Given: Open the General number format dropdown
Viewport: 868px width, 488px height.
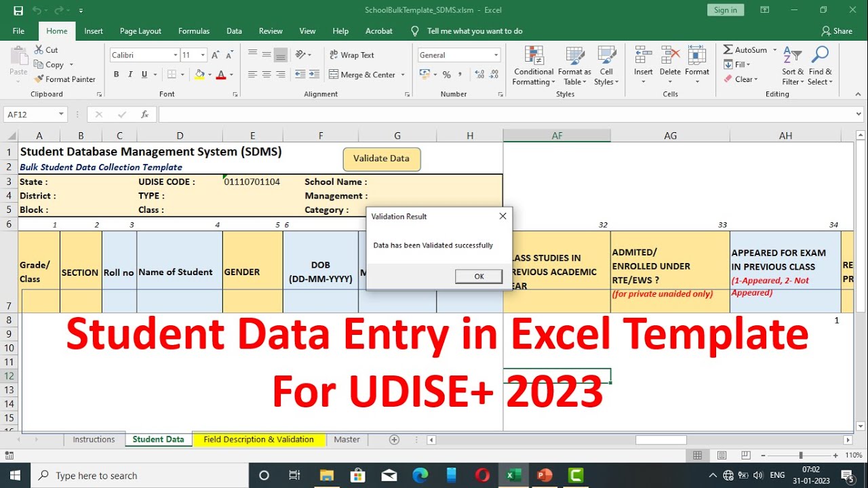Looking at the screenshot, I should coord(496,55).
